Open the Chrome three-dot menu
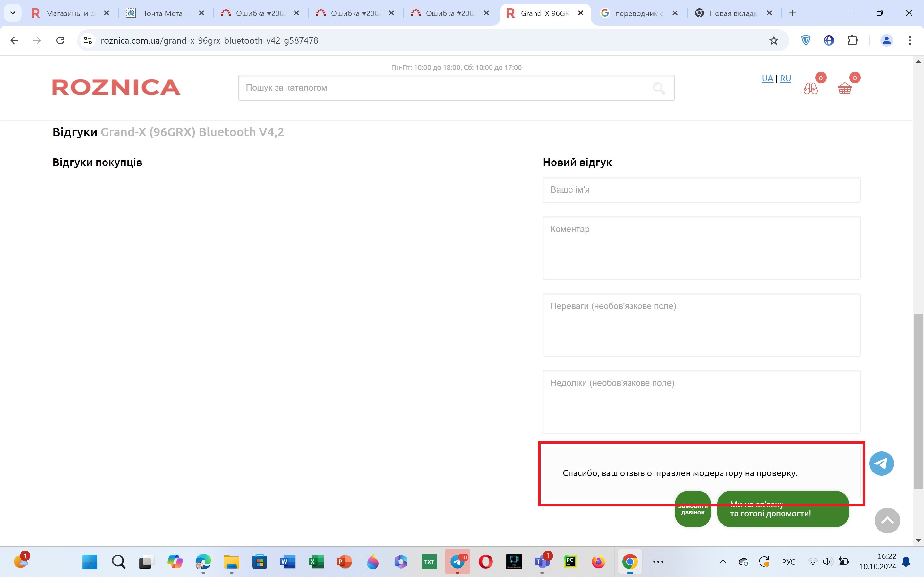 pos(910,40)
